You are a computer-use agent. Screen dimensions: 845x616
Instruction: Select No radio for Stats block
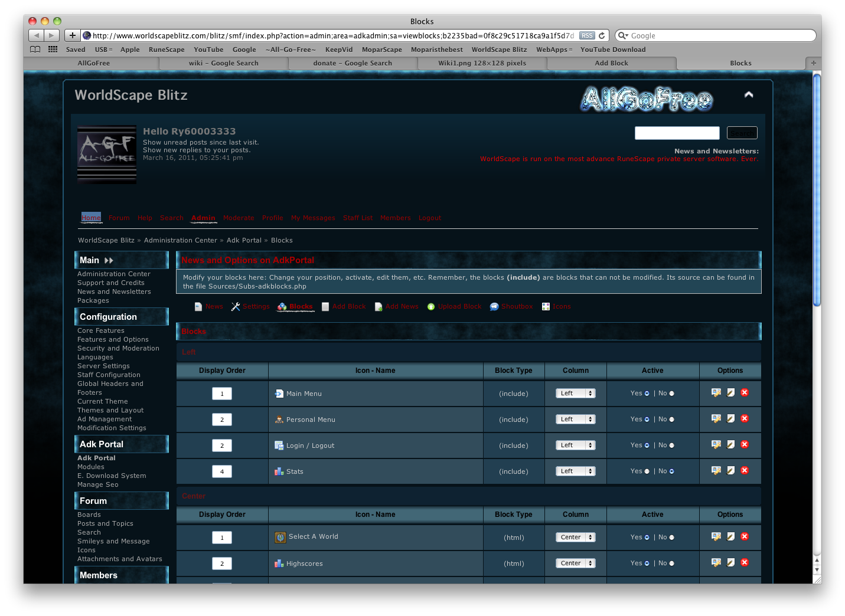click(671, 471)
